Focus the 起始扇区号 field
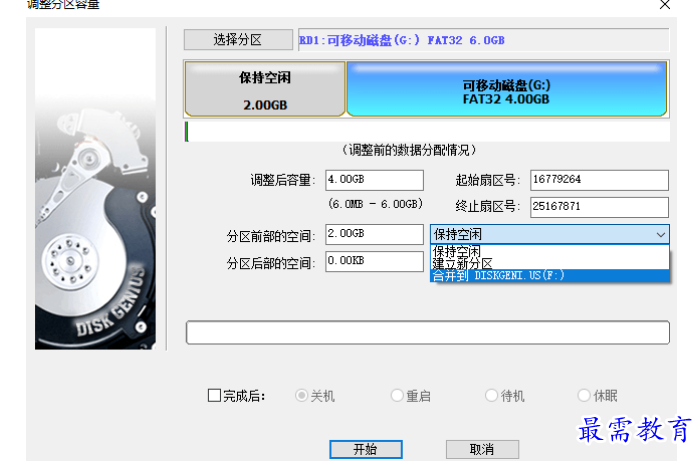 pos(599,180)
